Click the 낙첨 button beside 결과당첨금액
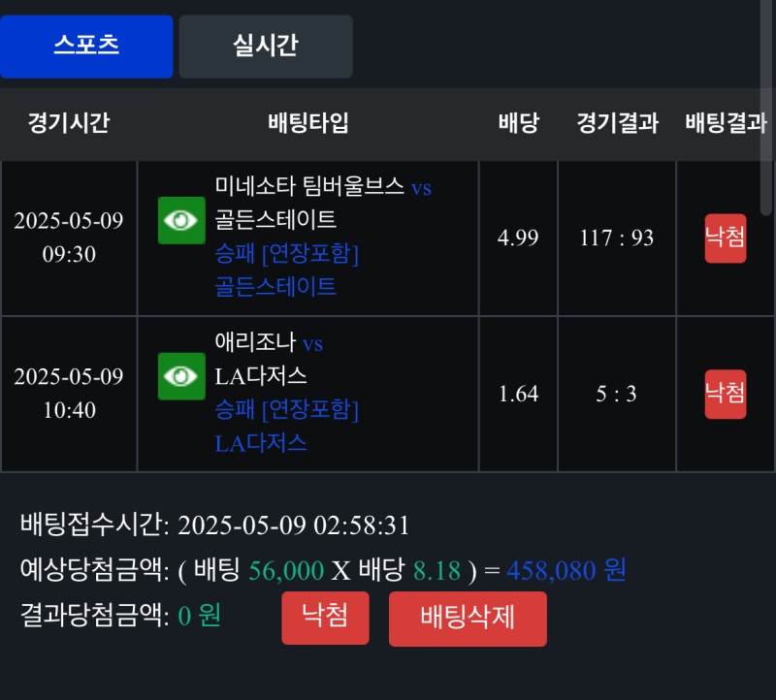 point(325,618)
